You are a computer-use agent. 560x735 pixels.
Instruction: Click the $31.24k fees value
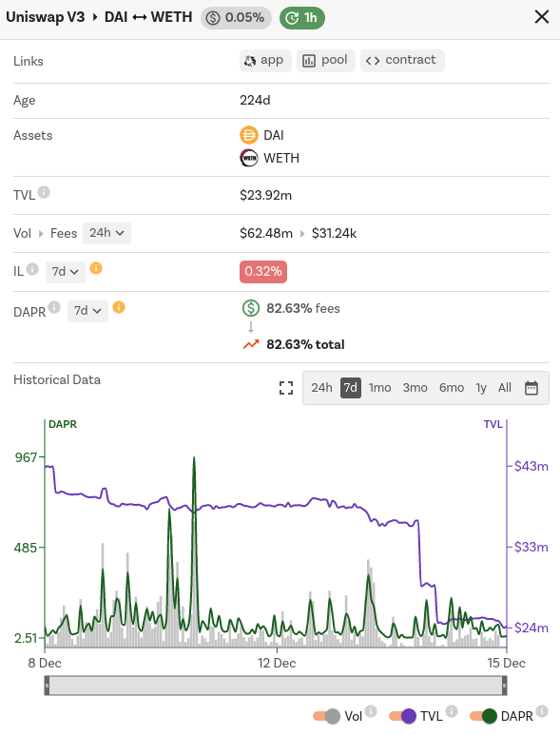click(334, 234)
